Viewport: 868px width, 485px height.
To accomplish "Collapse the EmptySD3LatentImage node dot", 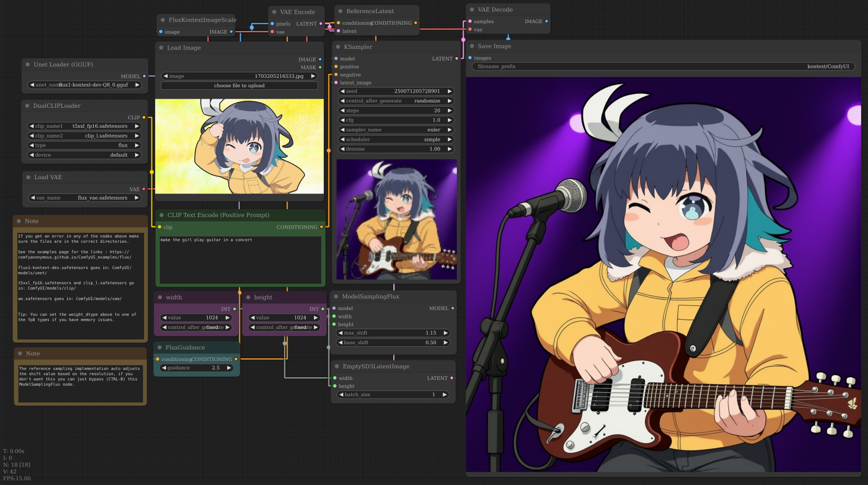I will click(x=337, y=366).
